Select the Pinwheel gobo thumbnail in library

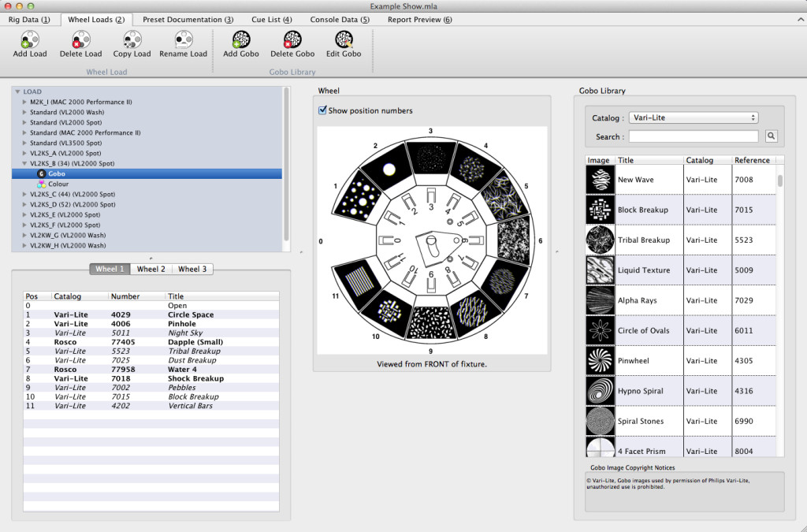click(600, 360)
